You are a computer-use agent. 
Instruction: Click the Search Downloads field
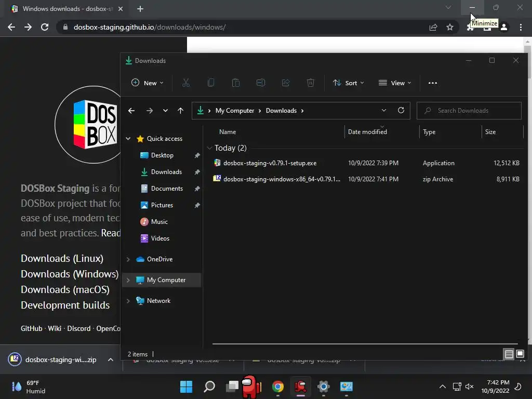tap(469, 111)
